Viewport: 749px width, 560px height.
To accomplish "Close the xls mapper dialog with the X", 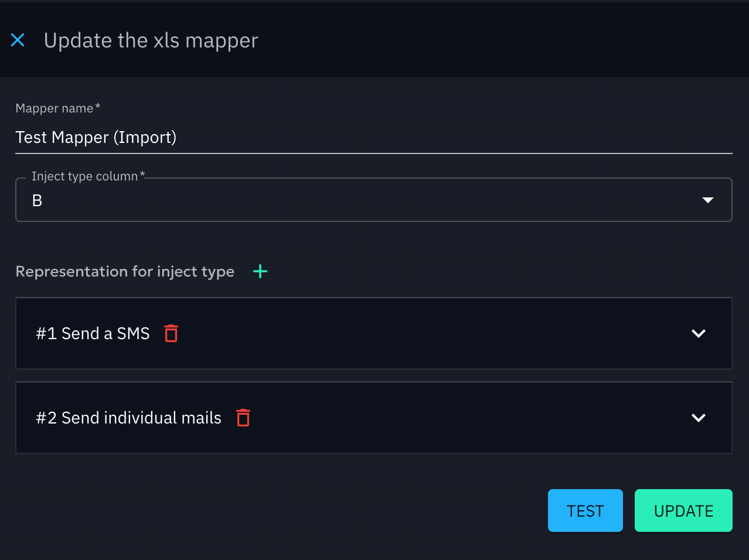I will [x=18, y=40].
